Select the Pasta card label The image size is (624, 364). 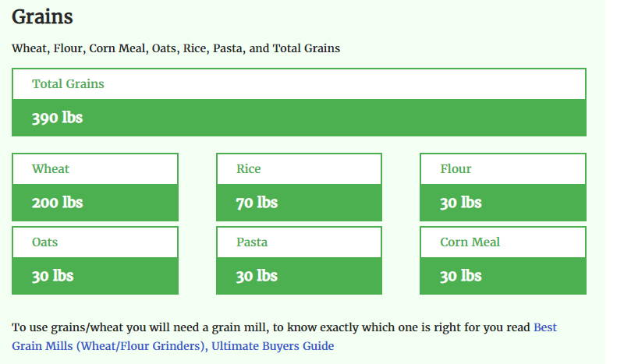[x=252, y=242]
